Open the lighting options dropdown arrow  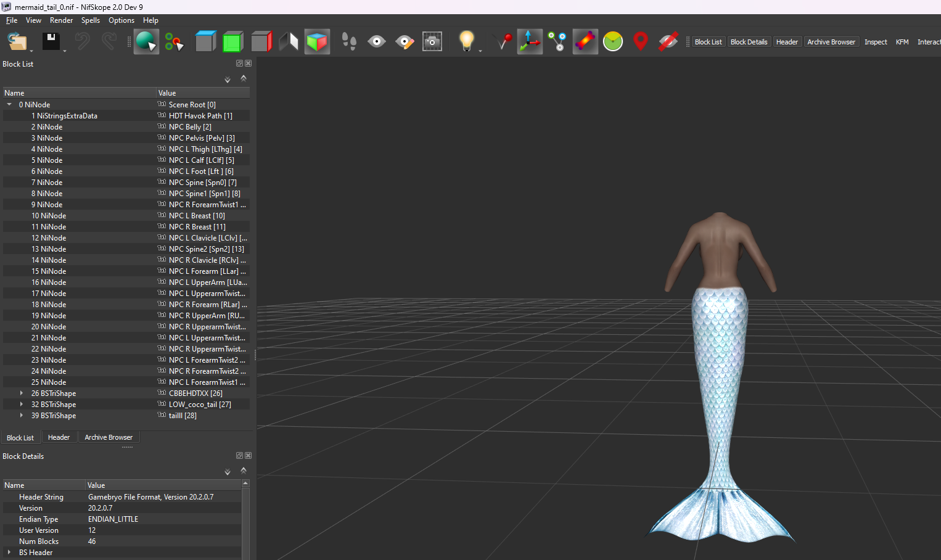coord(480,51)
